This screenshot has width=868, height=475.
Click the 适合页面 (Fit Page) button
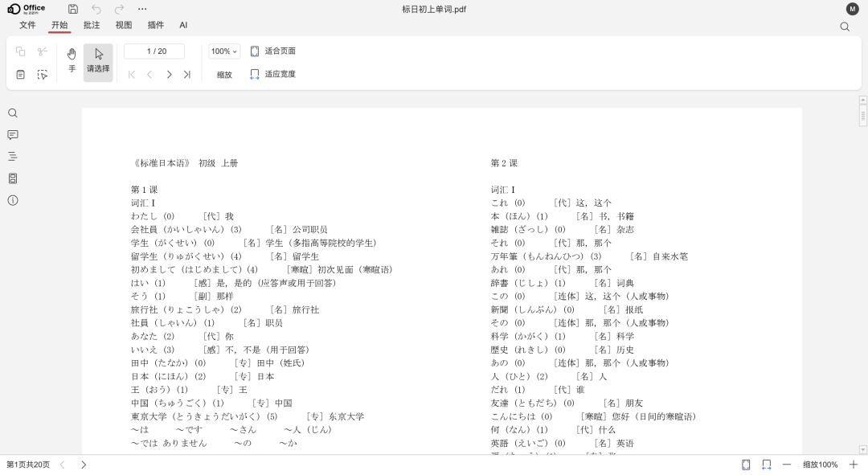[276, 51]
